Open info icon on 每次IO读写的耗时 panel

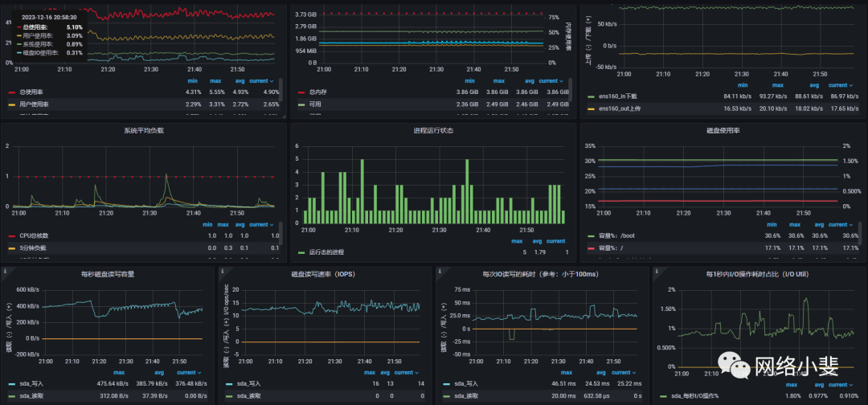(440, 271)
